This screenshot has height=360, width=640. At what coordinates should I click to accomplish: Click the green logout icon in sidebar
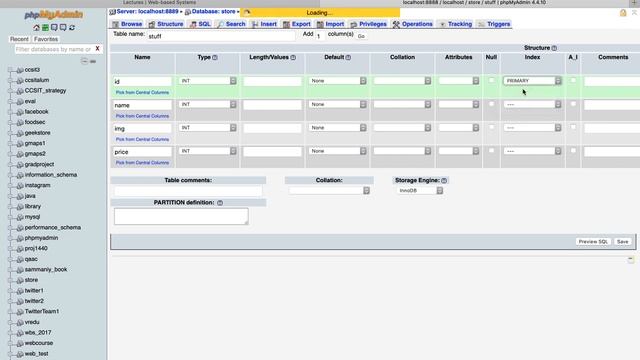pos(45,27)
